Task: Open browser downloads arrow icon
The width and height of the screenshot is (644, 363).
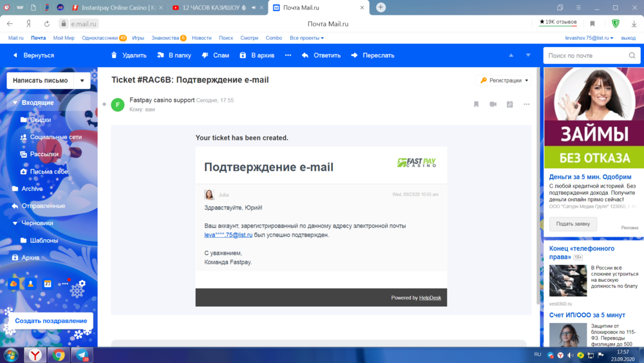Action: coord(634,24)
